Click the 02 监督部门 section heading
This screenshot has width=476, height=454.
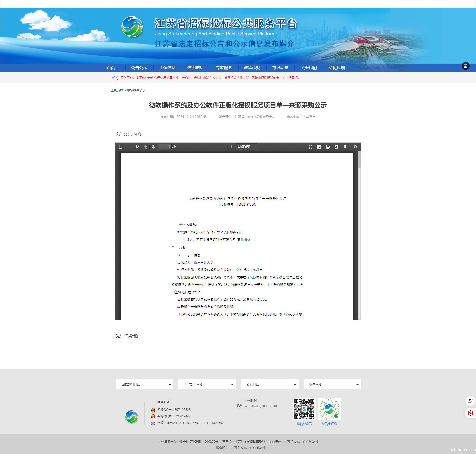128,336
